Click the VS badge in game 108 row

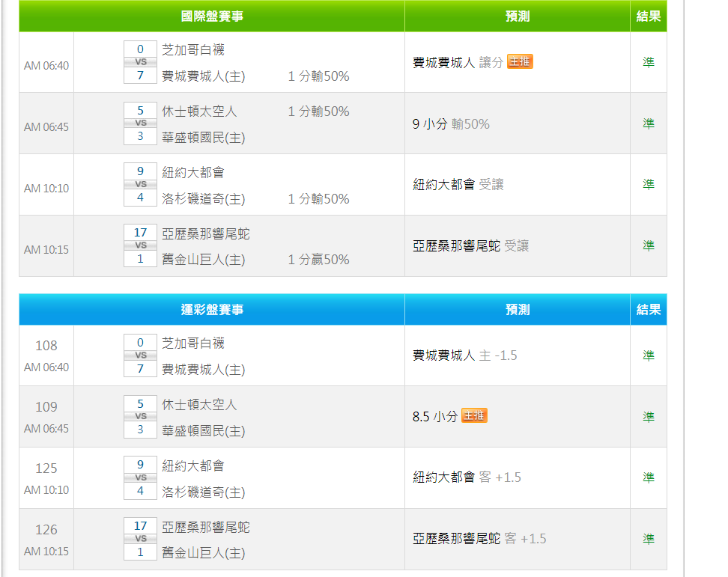click(x=140, y=355)
